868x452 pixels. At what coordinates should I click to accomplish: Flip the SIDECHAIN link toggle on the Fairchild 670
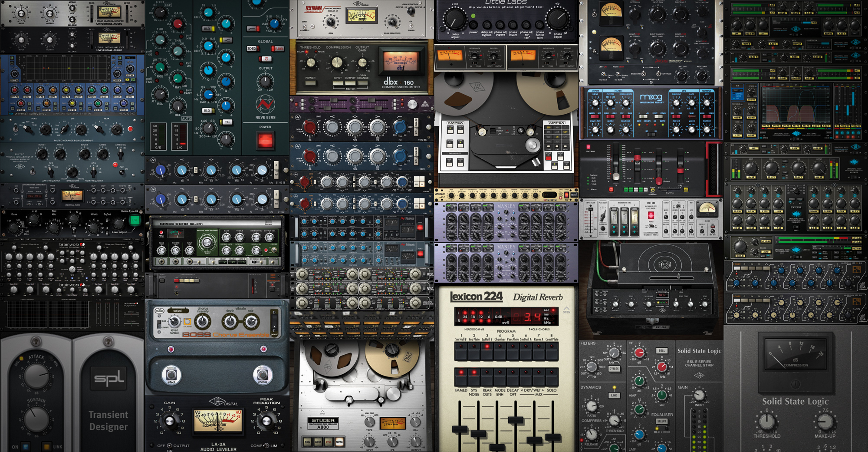coord(643,73)
